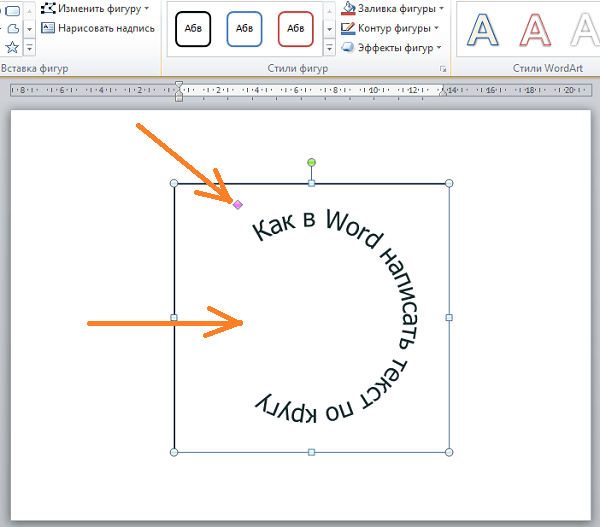600x527 pixels.
Task: Click the green rotation handle above textbox
Action: [x=311, y=162]
